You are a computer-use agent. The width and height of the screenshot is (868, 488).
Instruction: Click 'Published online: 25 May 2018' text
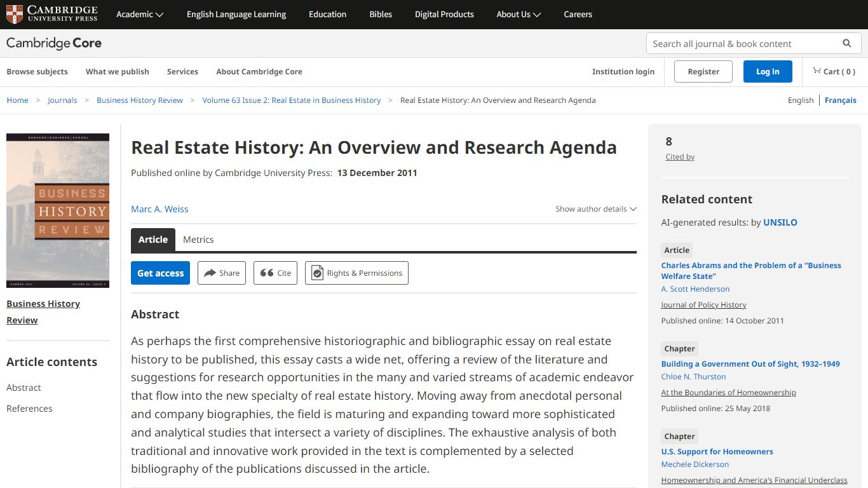click(x=715, y=409)
